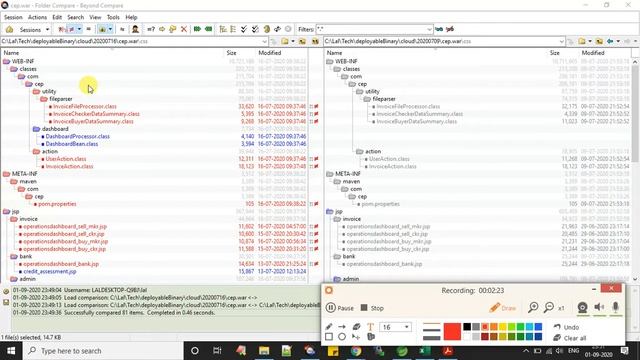Open Filters combo box dropdown arrow

pos(429,29)
